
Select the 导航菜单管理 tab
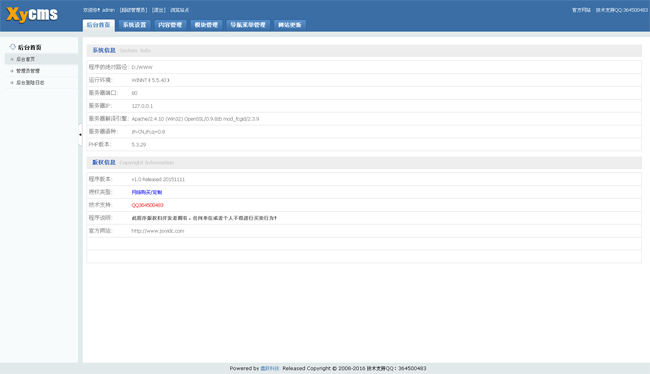pos(248,25)
